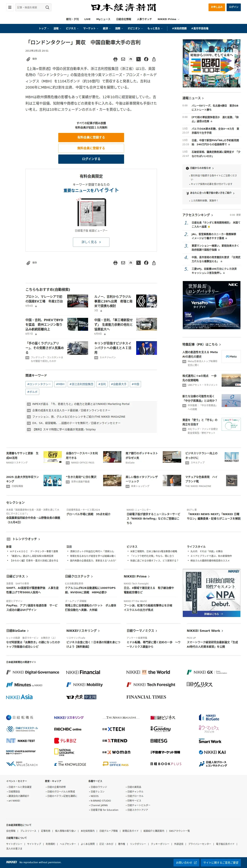Open Myニュース menu item

point(103,19)
